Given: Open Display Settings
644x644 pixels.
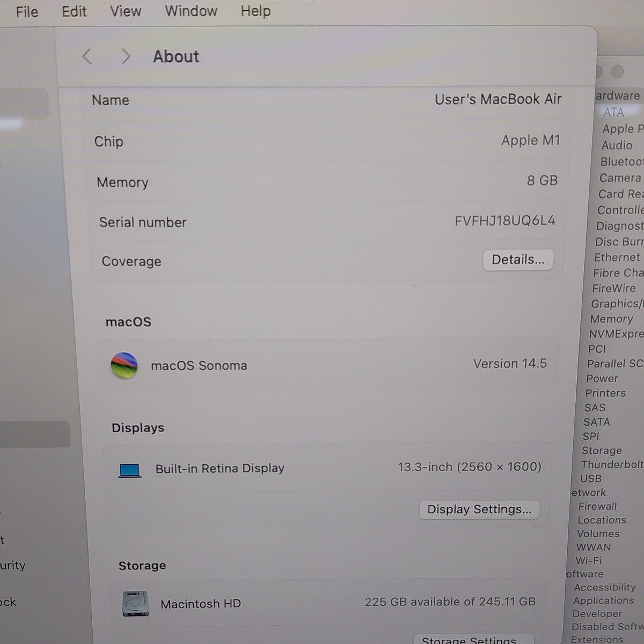Looking at the screenshot, I should [x=479, y=509].
